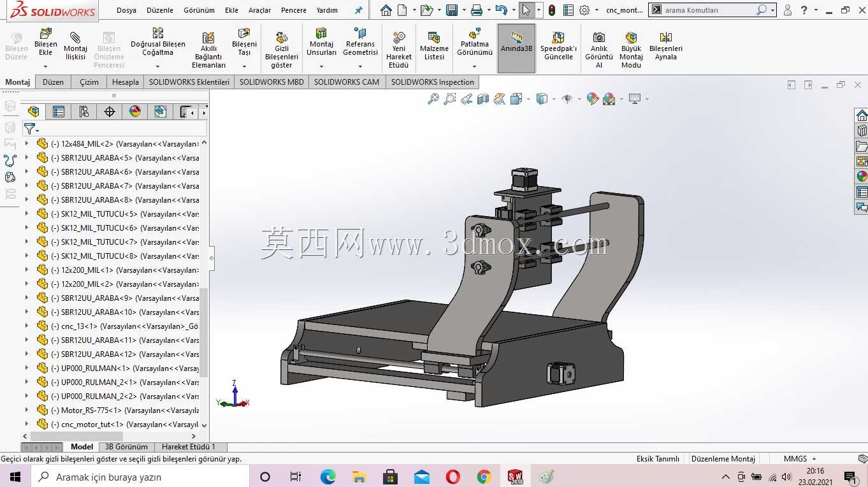The height and width of the screenshot is (487, 868).
Task: Click the Edit Appearance color ball icon
Action: (x=593, y=99)
